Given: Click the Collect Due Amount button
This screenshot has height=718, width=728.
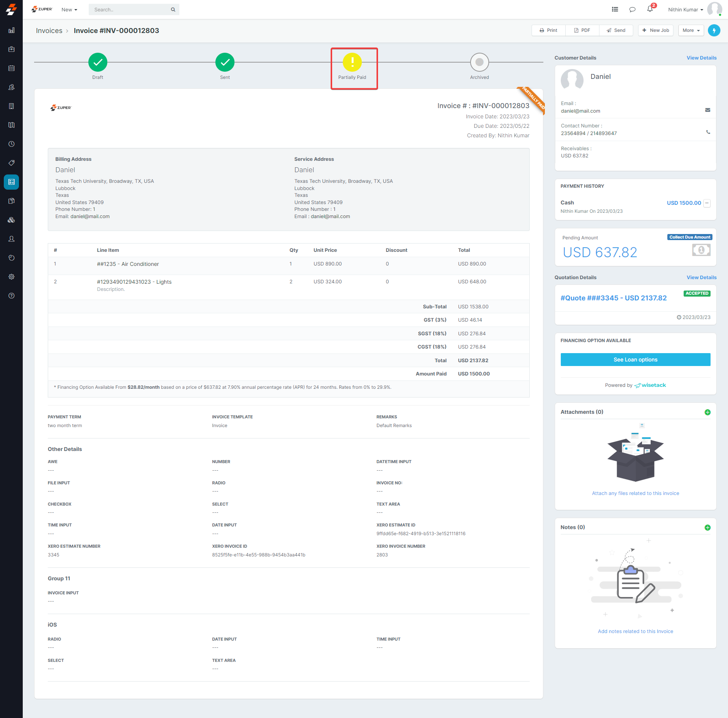Looking at the screenshot, I should click(689, 237).
